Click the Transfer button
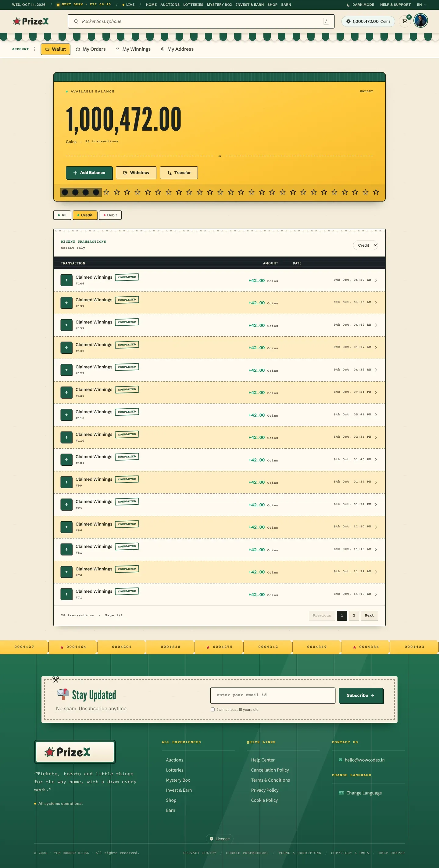 [x=179, y=172]
